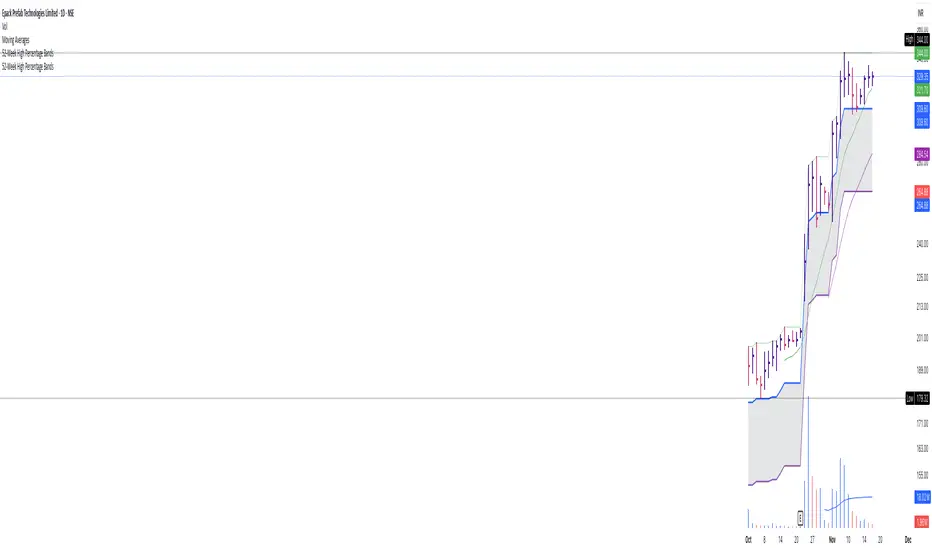
Task: Click the green 321.78 price tag
Action: click(x=922, y=89)
